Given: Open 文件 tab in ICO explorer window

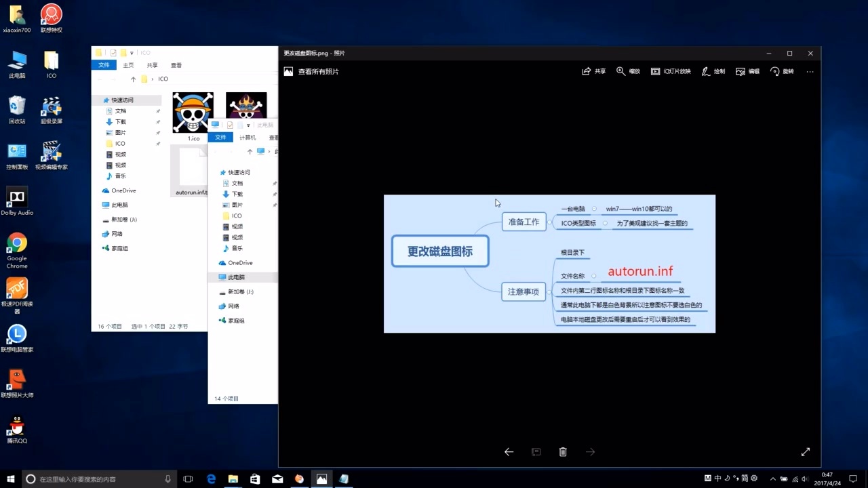Looking at the screenshot, I should click(x=104, y=65).
